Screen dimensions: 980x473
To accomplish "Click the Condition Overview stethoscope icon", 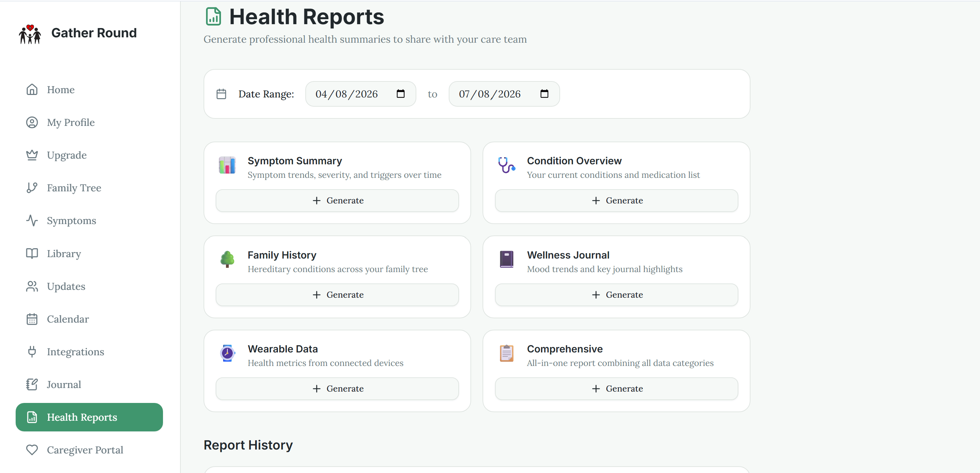I will pos(507,165).
